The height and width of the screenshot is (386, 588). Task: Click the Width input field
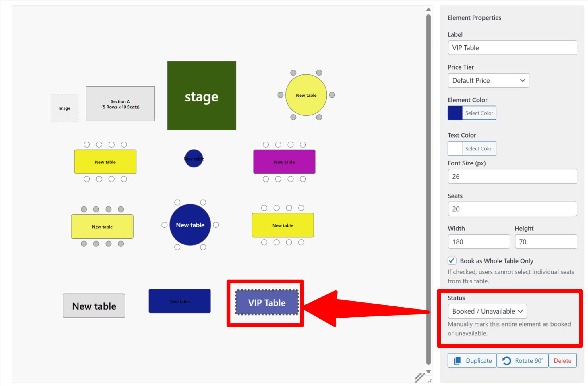click(479, 242)
